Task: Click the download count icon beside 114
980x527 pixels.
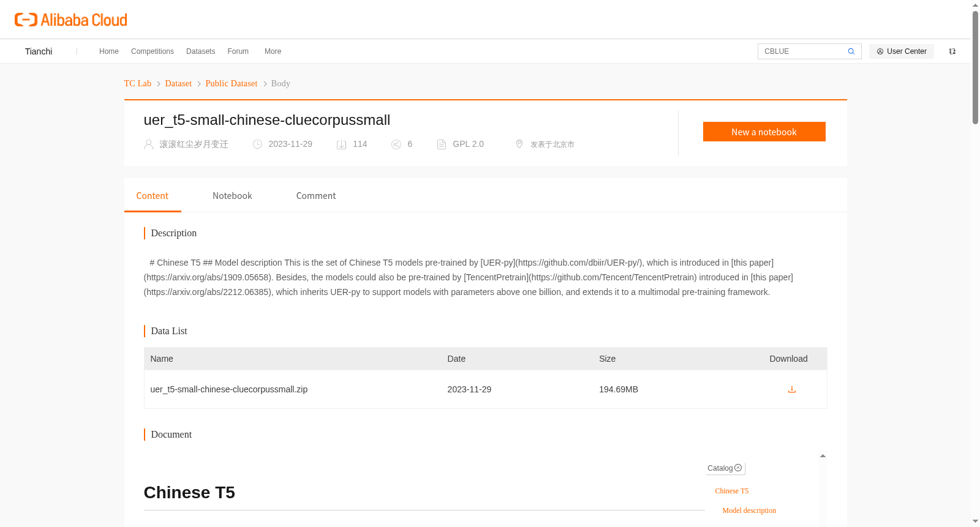Action: click(342, 144)
